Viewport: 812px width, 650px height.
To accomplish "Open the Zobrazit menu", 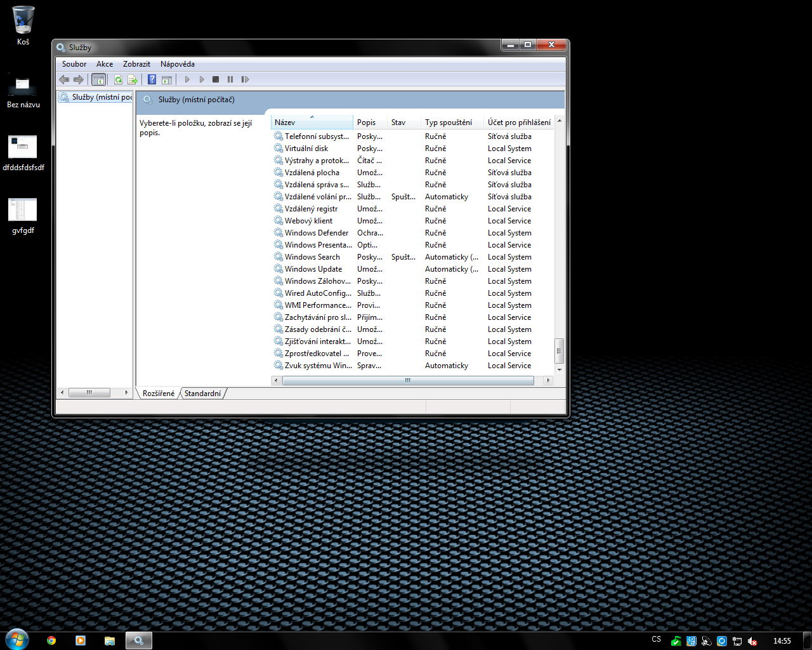I will pos(136,64).
